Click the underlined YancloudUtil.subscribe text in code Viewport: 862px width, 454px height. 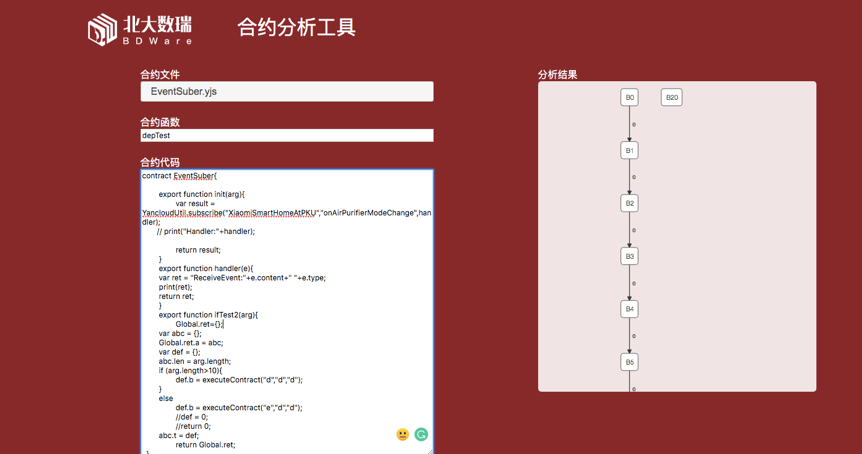click(x=182, y=213)
